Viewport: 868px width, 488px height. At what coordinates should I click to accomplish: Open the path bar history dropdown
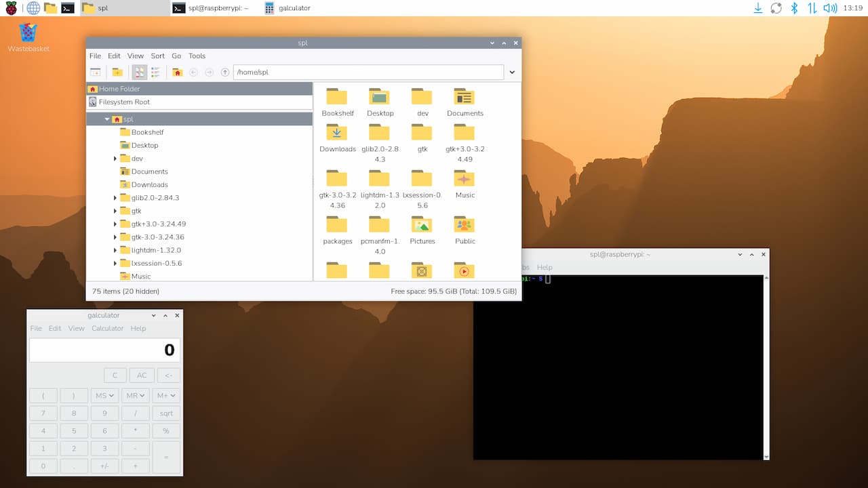[x=512, y=73]
